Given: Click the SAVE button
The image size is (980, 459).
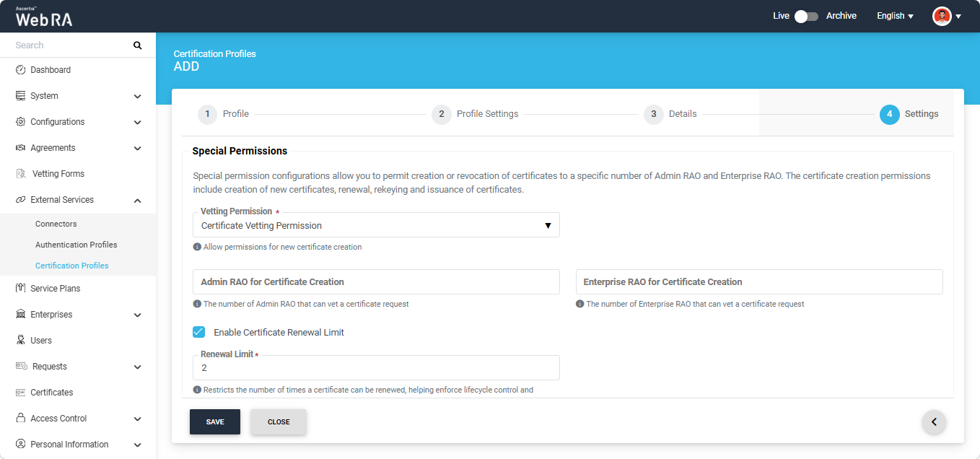Looking at the screenshot, I should click(215, 422).
